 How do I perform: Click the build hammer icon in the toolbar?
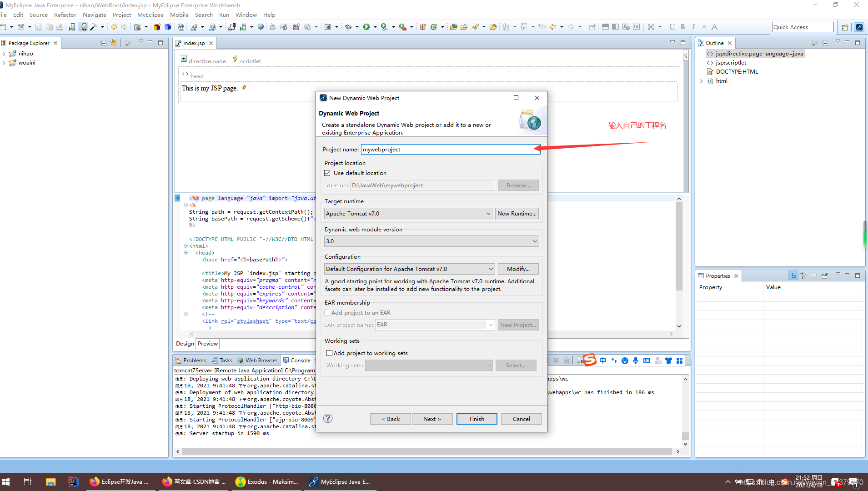tap(94, 27)
